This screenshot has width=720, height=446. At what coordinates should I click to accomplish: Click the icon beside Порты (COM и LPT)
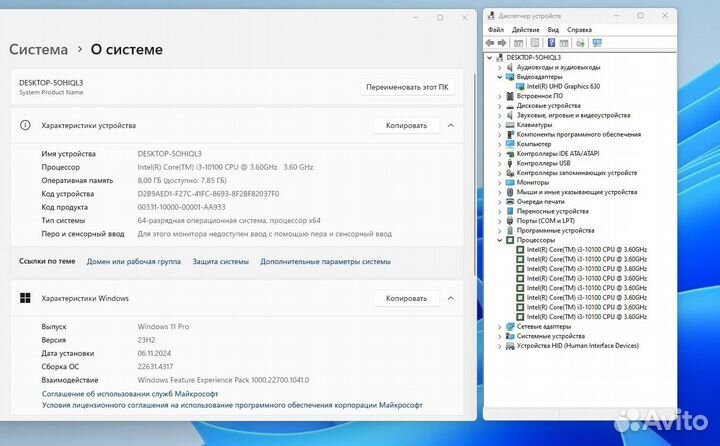[x=510, y=221]
